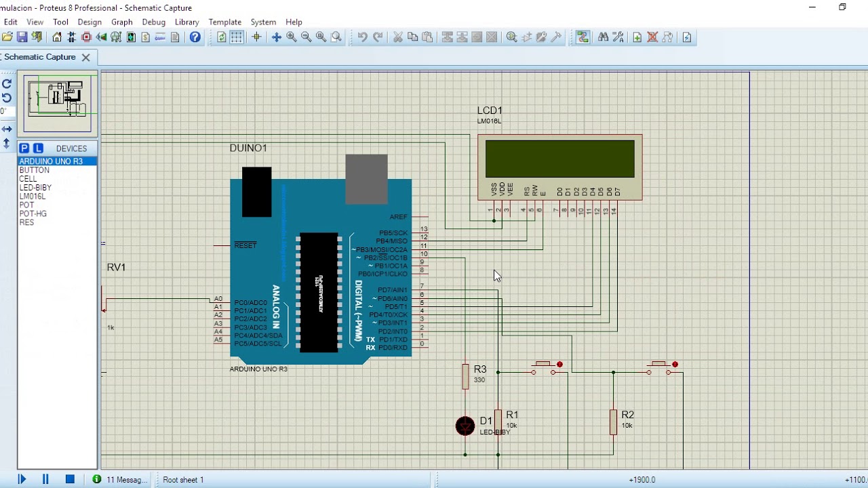Go to the Home page icon
Screen dimensions: 868x488
(57, 37)
